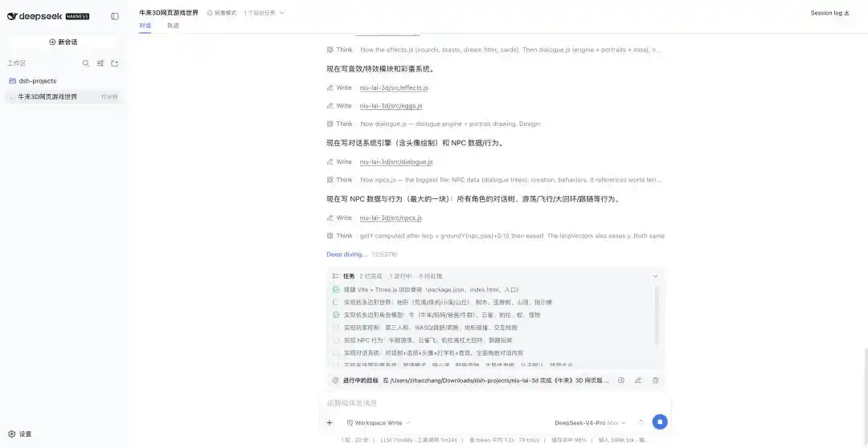The image size is (868, 448).
Task: Toggle status circle for 实现对话系统 task
Action: point(335,353)
